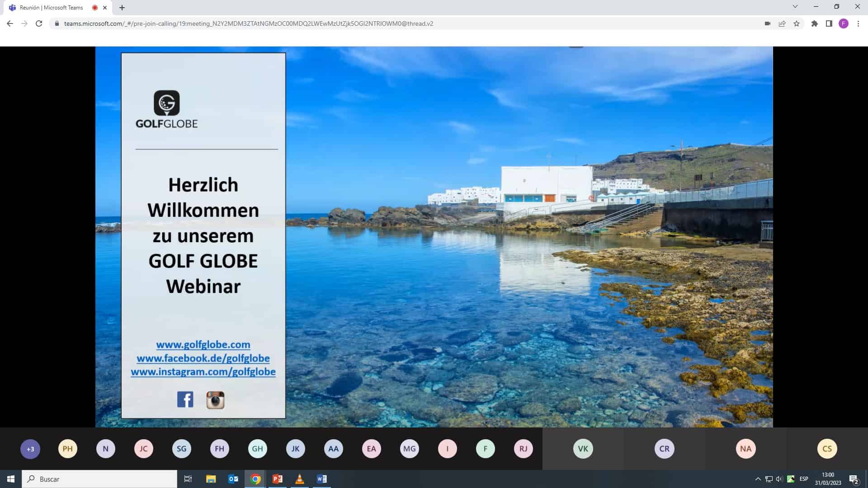Click the RJ participant avatar

523,449
